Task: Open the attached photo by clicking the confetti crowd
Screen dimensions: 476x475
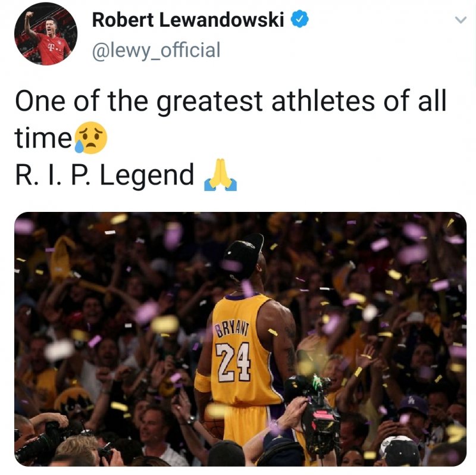Action: [240, 339]
